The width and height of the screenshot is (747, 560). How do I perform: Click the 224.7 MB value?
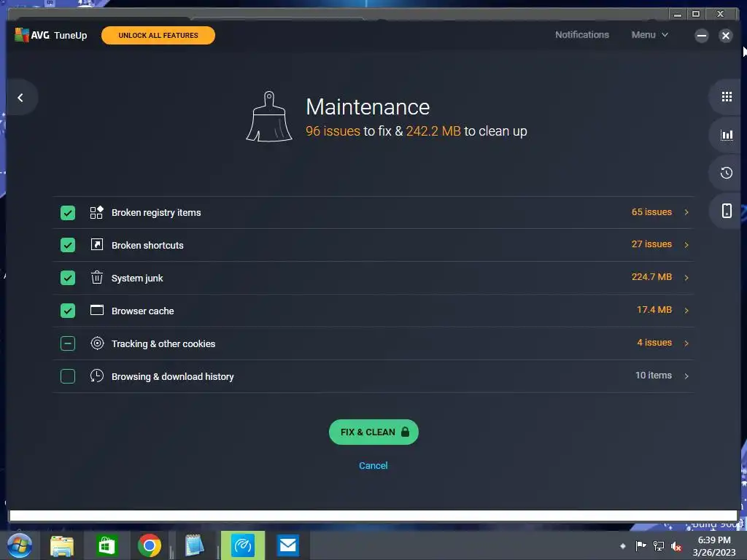[x=651, y=276]
